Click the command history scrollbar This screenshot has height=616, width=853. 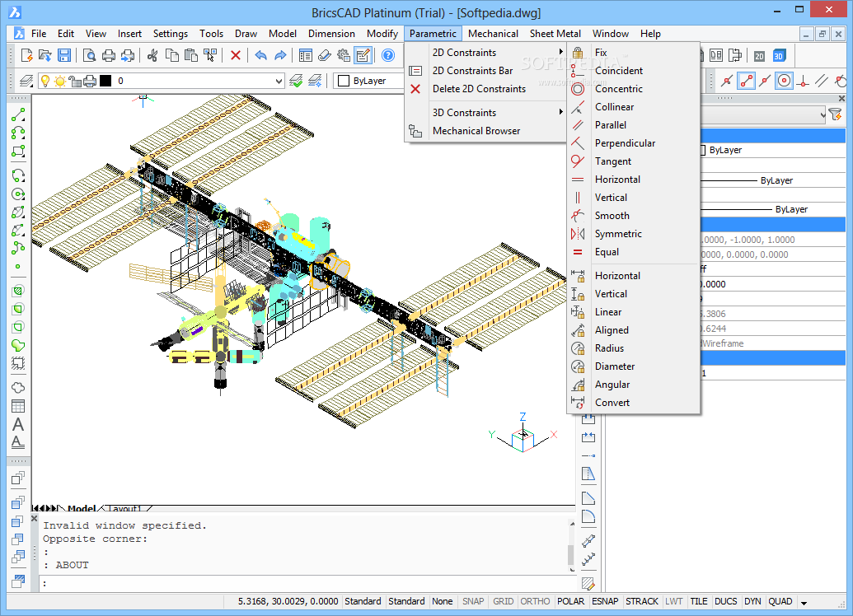click(x=571, y=546)
